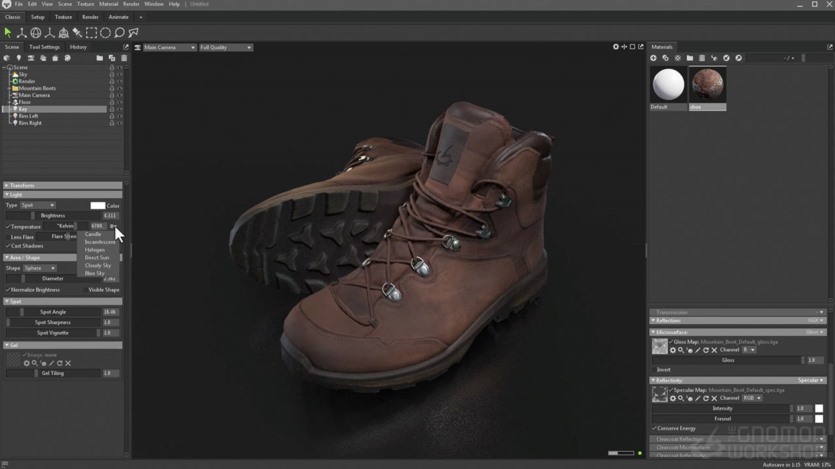
Task: Switch to the Animate workspace tab
Action: point(118,17)
